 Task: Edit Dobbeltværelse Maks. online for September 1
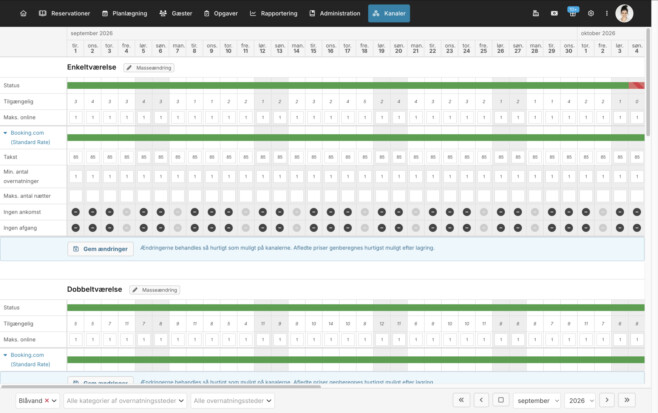pos(76,340)
